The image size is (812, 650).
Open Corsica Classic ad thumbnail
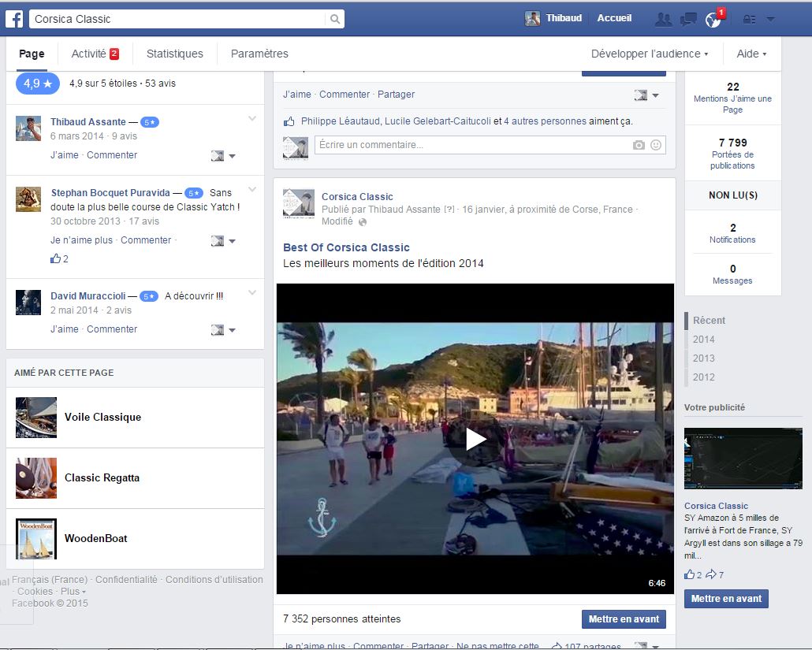pyautogui.click(x=743, y=459)
